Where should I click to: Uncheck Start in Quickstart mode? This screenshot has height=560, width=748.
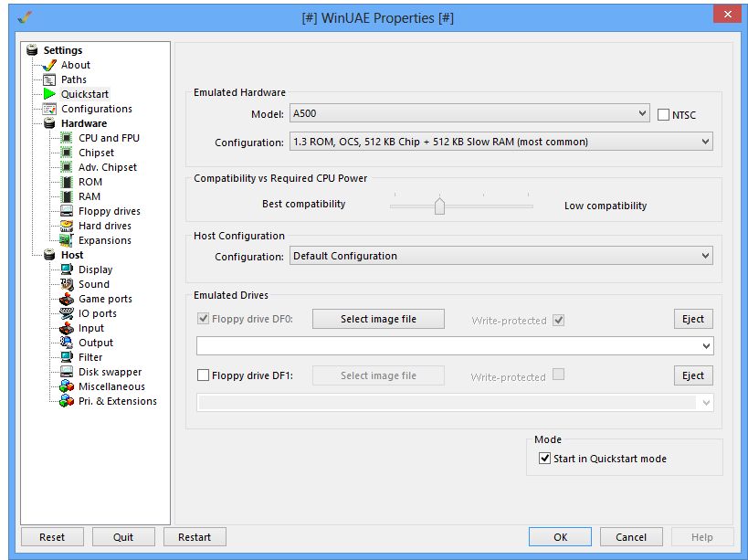(544, 459)
